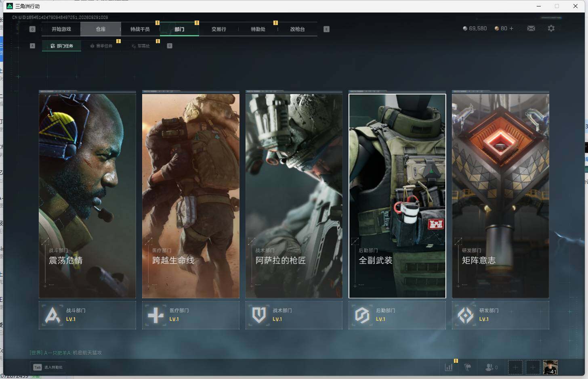Click the silver coin currency icon

click(465, 29)
